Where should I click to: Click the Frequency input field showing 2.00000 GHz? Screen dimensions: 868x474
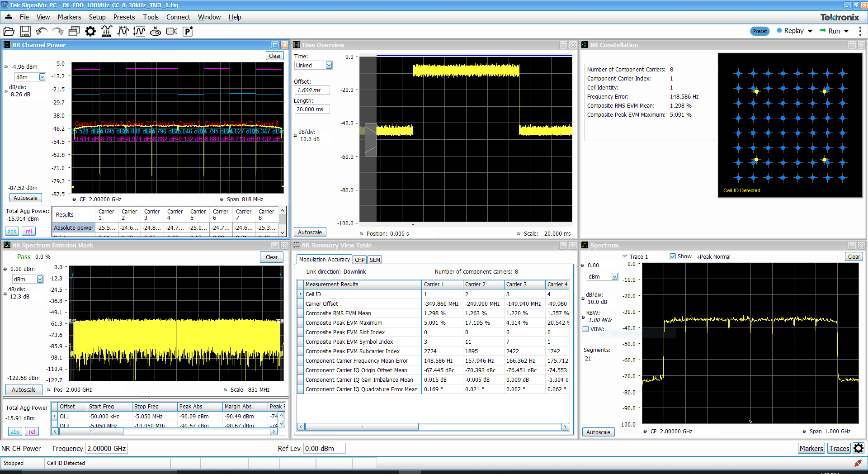[107, 449]
